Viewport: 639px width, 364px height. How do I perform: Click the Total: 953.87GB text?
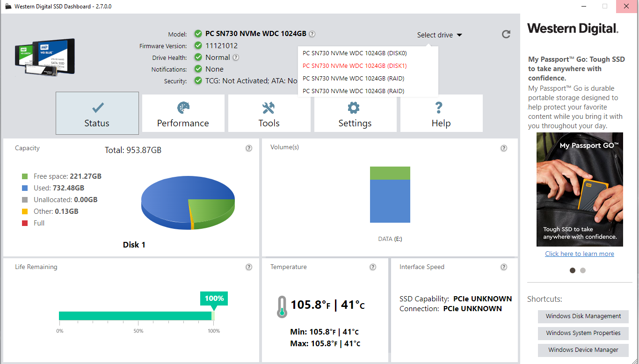[133, 150]
